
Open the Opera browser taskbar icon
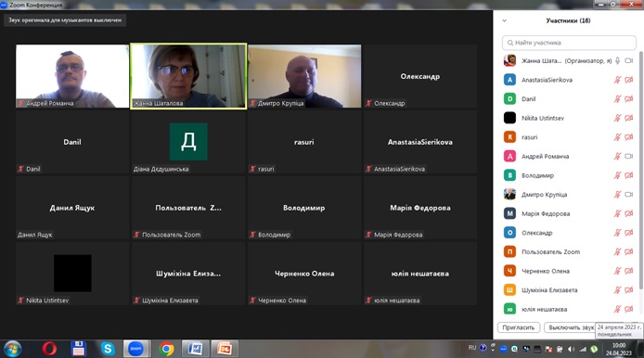pyautogui.click(x=50, y=349)
